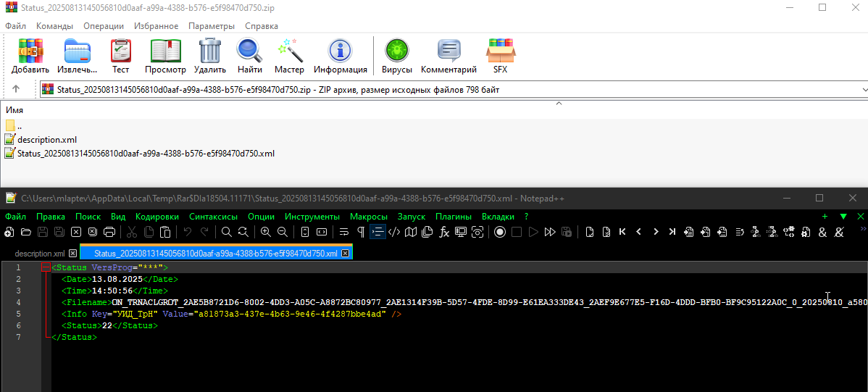
Task: Click the Previous document arrow icon in Notepad++
Action: (x=639, y=232)
